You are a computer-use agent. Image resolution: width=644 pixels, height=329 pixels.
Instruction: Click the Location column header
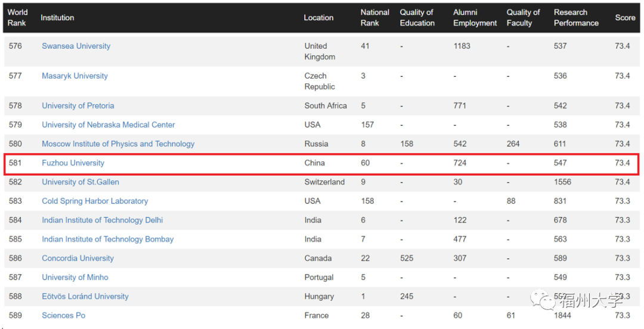point(318,18)
